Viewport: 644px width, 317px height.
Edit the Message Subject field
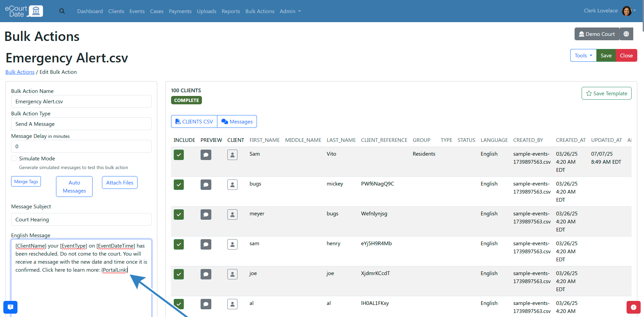point(81,219)
